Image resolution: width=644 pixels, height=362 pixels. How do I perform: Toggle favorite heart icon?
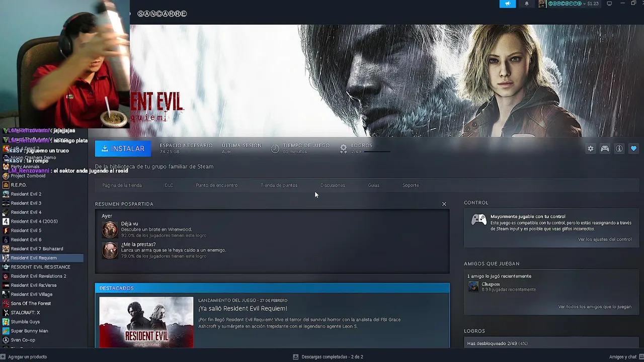633,149
